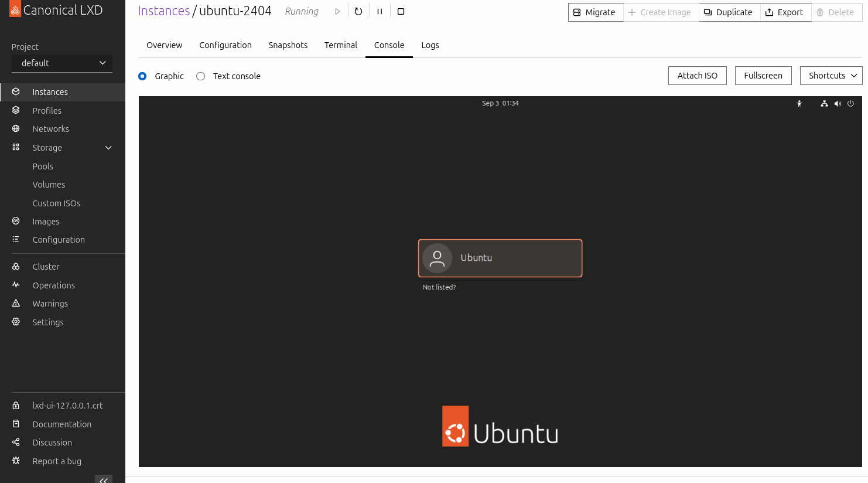
Task: Click the Networks globe icon
Action: [x=16, y=128]
